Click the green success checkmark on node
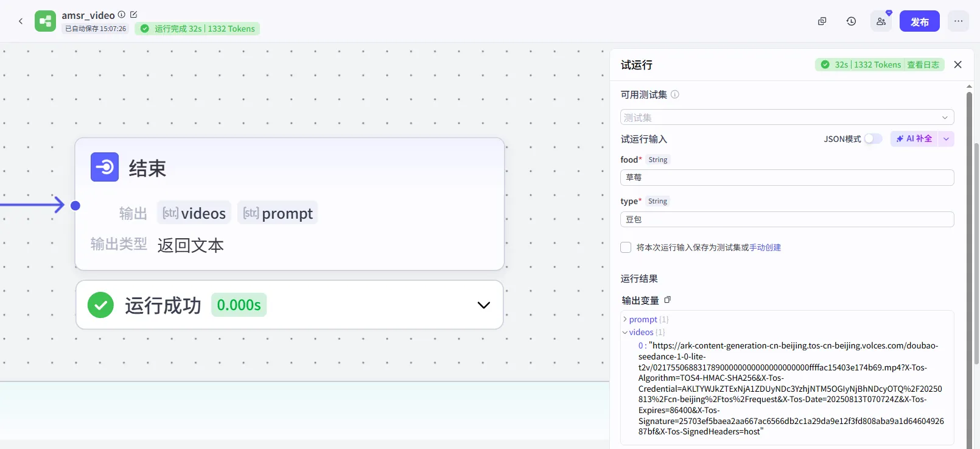Screen dimensions: 980x449 coord(100,305)
